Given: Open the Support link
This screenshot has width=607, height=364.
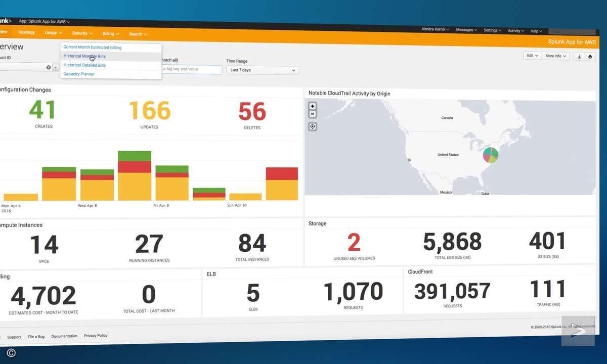Looking at the screenshot, I should (x=14, y=337).
